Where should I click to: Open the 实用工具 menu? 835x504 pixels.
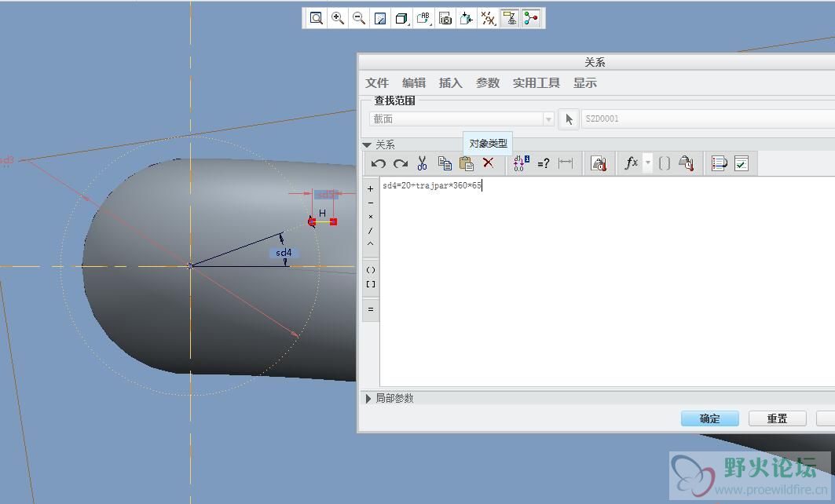tap(537, 83)
